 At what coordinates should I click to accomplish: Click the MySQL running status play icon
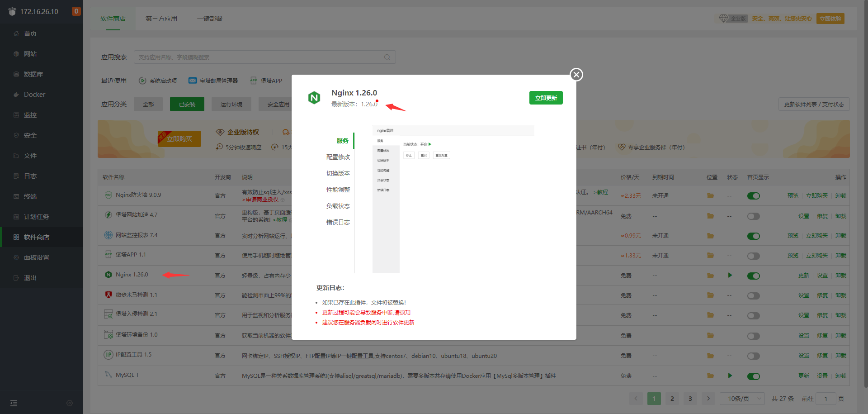pos(730,376)
